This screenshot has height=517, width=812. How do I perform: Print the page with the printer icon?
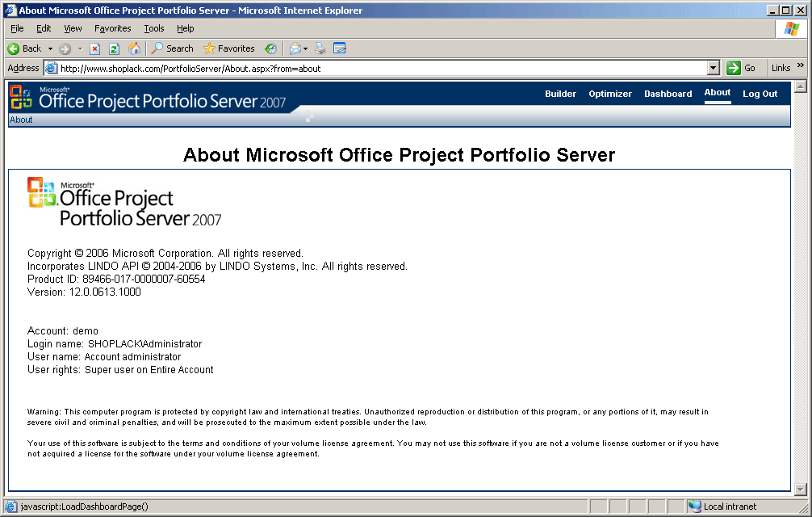tap(320, 48)
